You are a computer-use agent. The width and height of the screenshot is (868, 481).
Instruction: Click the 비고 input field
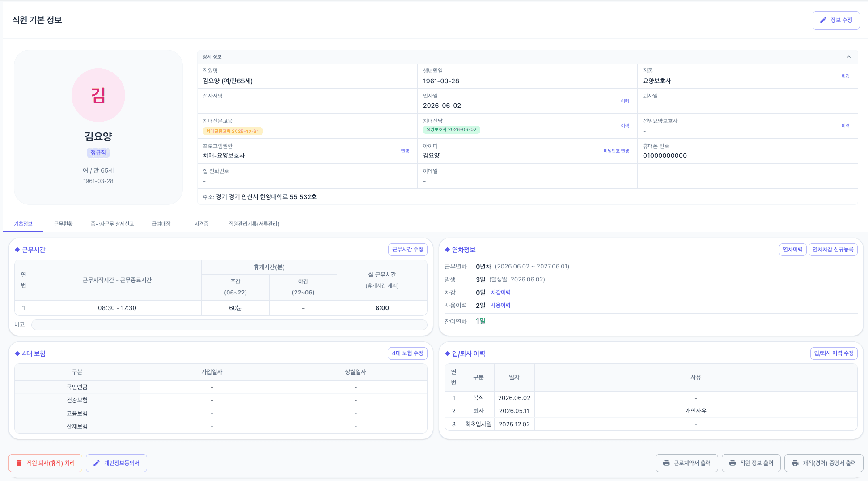coord(229,325)
